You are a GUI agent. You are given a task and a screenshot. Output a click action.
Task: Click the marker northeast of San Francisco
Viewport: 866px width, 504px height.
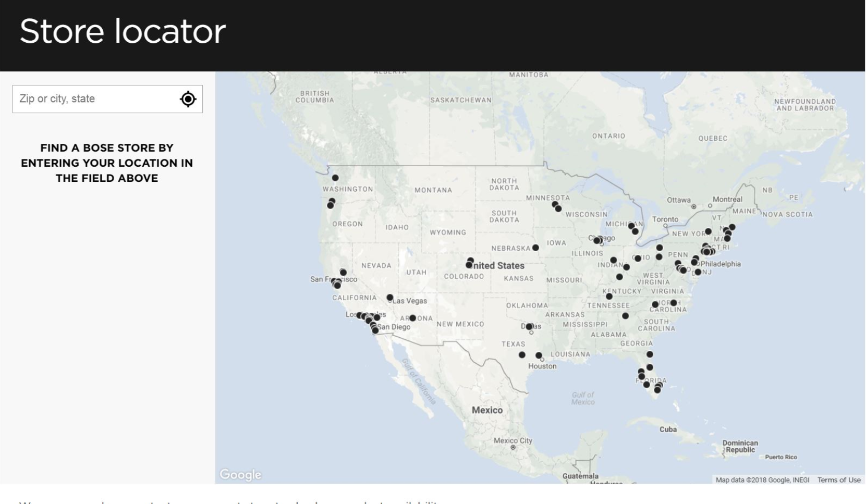[343, 272]
